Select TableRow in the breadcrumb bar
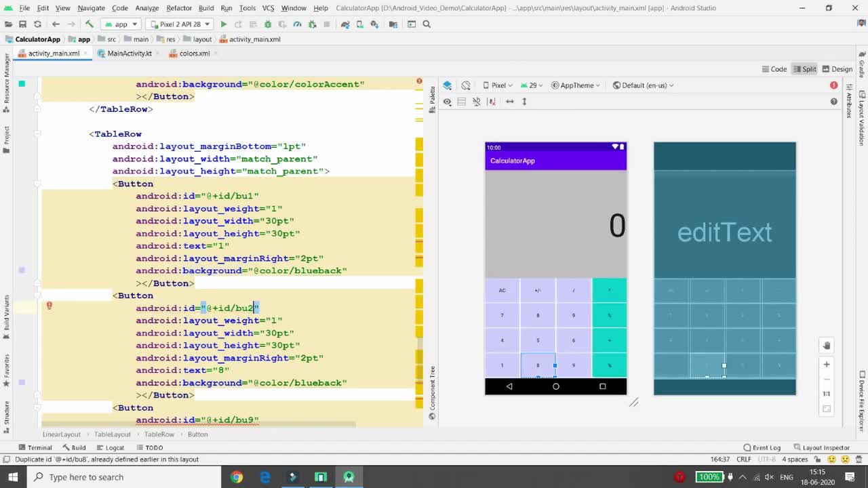This screenshot has width=868, height=488. (x=159, y=434)
